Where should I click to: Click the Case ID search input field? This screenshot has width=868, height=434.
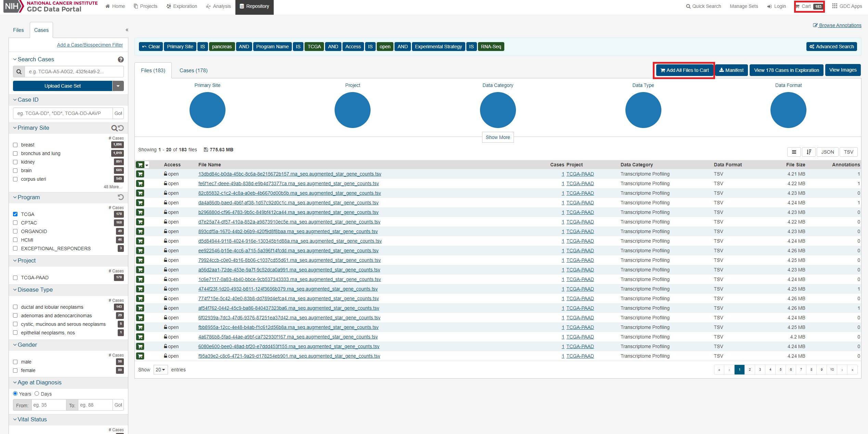(x=63, y=113)
